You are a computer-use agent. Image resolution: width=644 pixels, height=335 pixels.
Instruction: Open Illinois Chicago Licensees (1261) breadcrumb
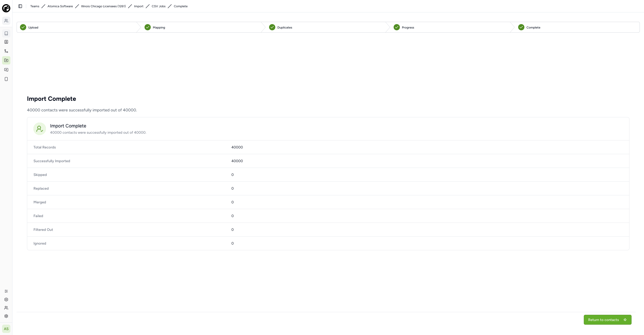(x=103, y=6)
